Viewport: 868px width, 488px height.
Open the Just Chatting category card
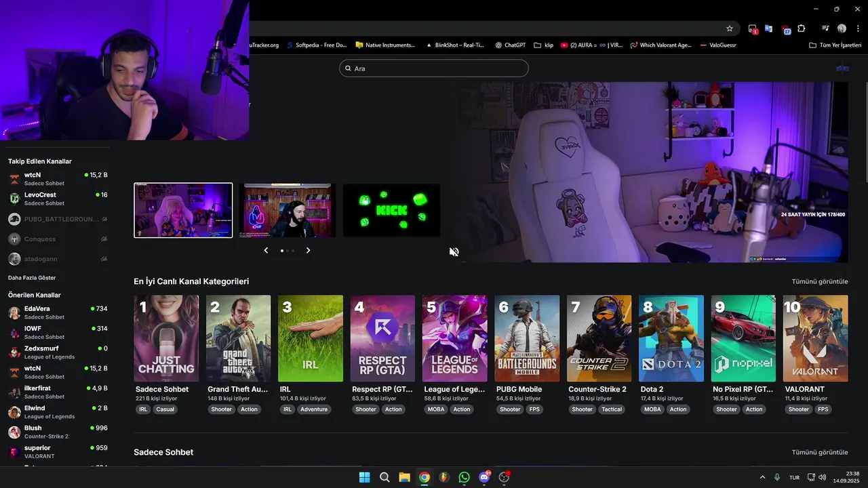coord(166,338)
